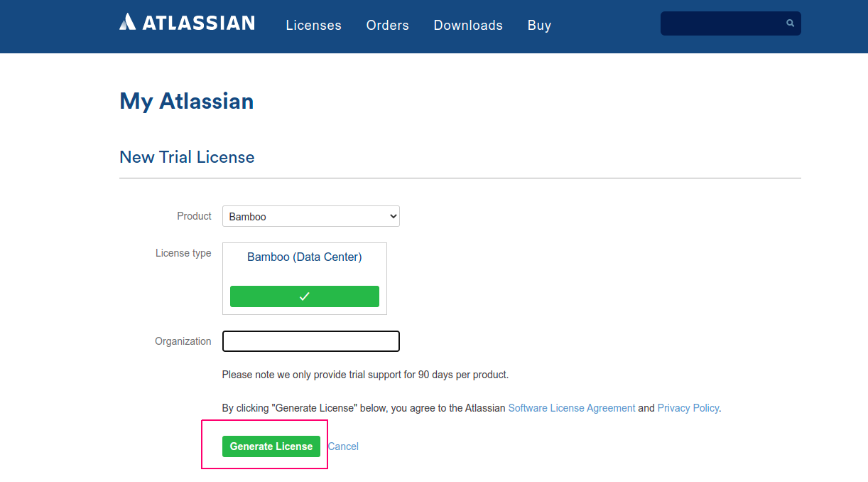Viewport: 868px width, 482px height.
Task: View the Privacy Policy link
Action: [x=688, y=408]
